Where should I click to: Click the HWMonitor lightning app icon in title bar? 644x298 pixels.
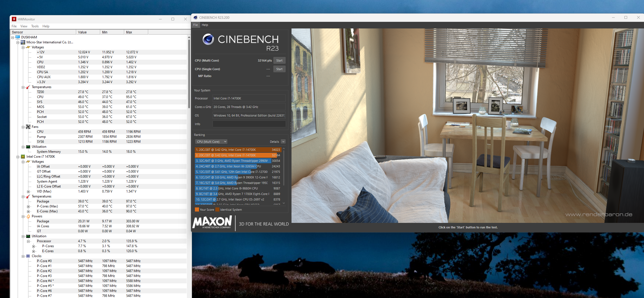[14, 19]
